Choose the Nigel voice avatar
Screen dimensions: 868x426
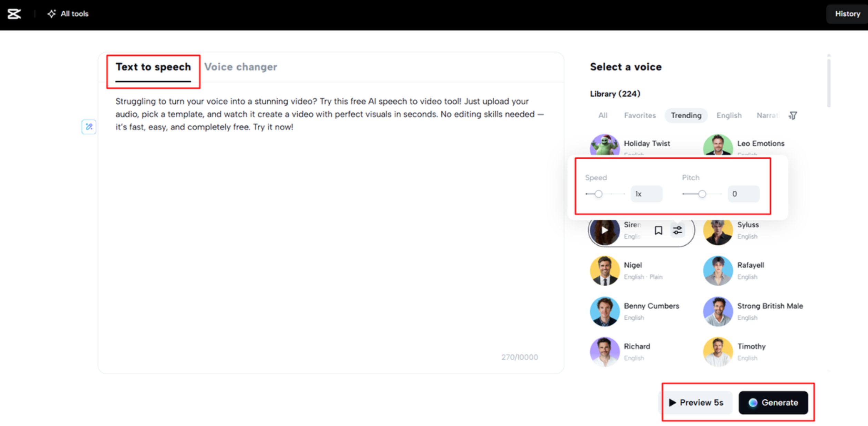[604, 270]
